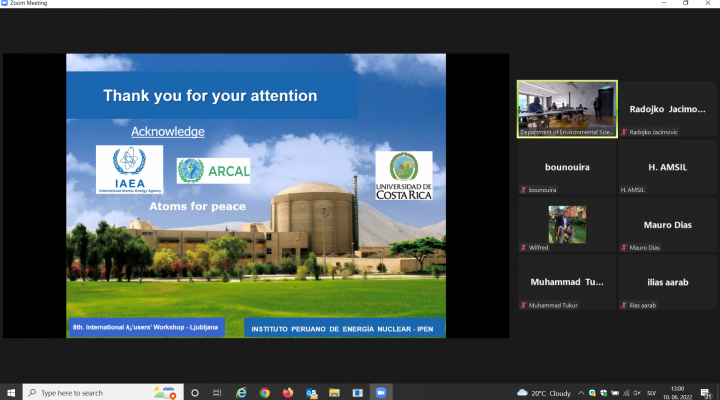This screenshot has width=720, height=400.
Task: Open the clock showing 13:00
Action: [677, 393]
